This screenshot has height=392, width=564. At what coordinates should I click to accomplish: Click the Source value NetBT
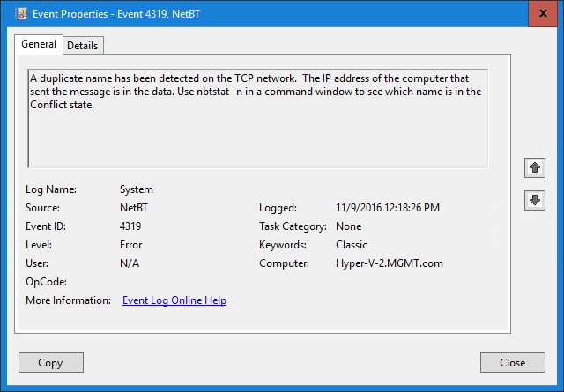coord(134,208)
